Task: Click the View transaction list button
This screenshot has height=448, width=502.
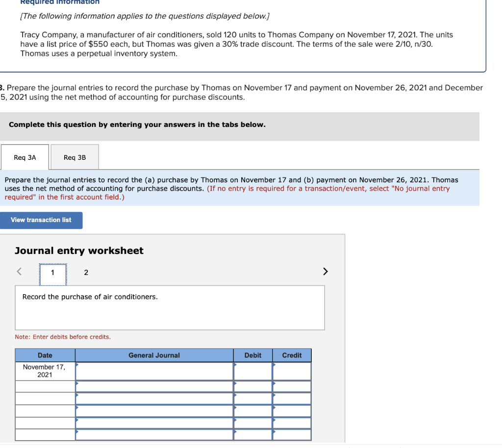Action: click(41, 220)
